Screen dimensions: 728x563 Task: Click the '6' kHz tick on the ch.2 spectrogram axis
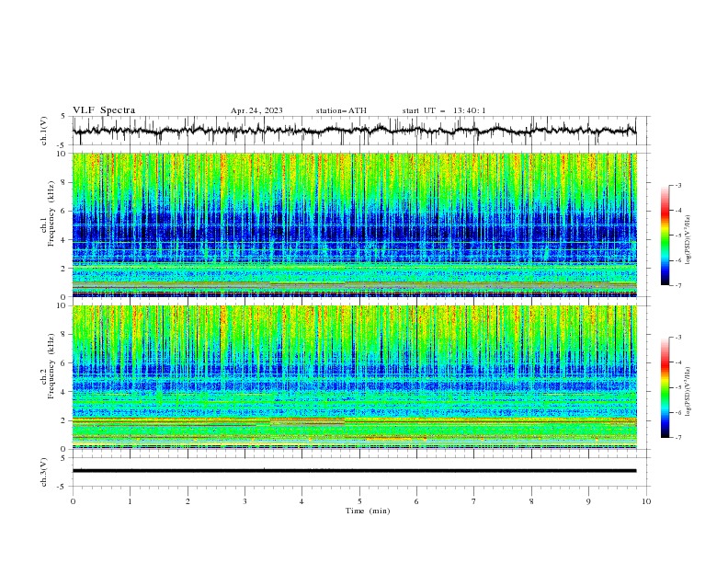click(64, 363)
